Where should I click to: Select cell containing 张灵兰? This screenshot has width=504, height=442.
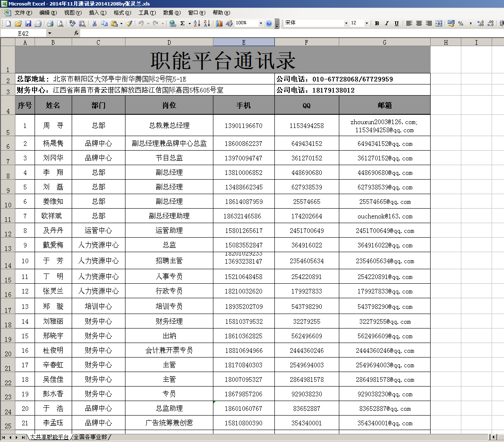53,291
